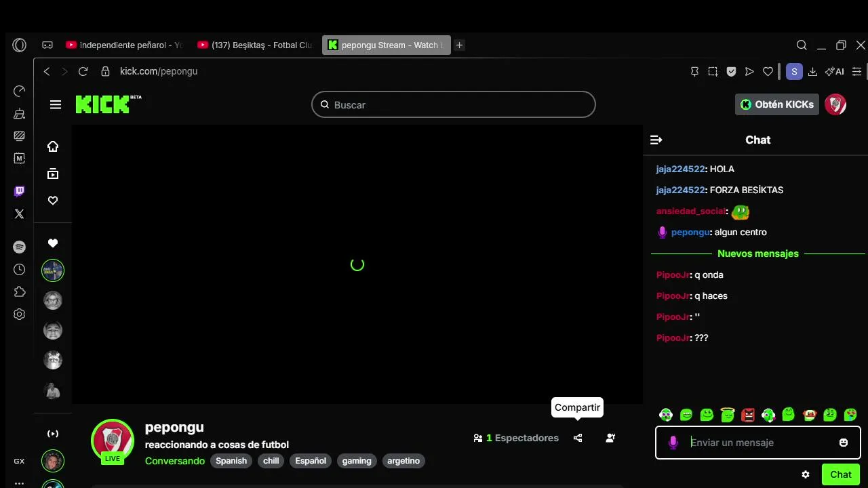This screenshot has height=488, width=868.
Task: Click the Obtén KICKs button
Action: pyautogui.click(x=777, y=104)
